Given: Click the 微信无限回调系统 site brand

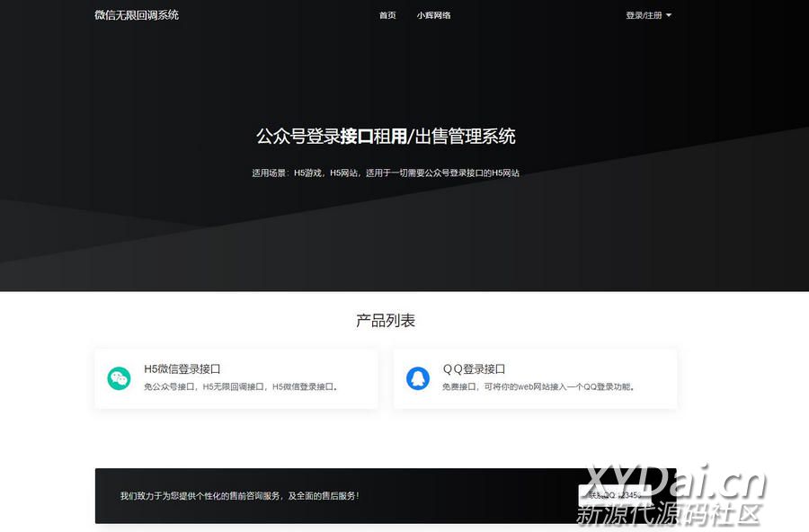Looking at the screenshot, I should [x=137, y=15].
